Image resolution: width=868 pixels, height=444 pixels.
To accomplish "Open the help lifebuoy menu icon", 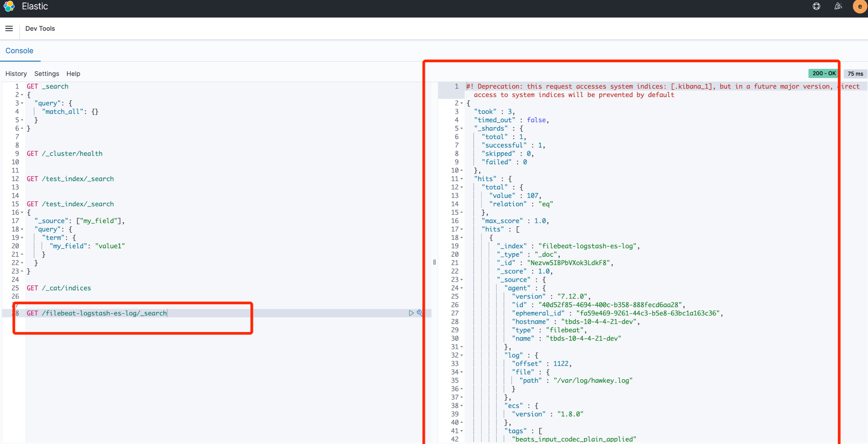I will (x=816, y=6).
